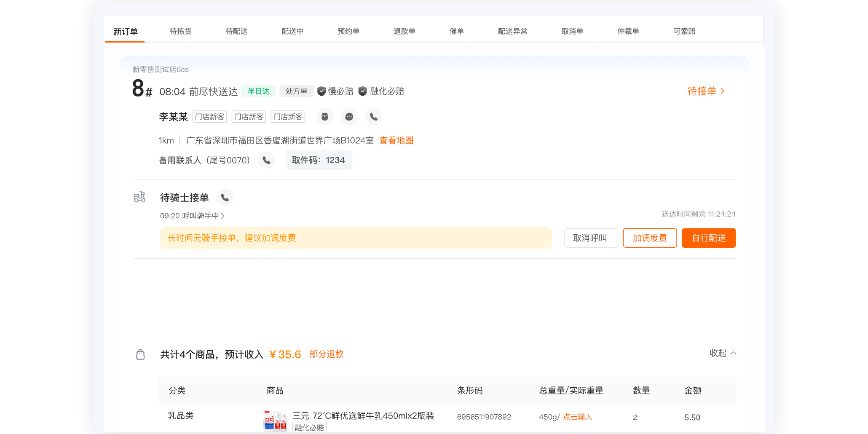Image resolution: width=868 pixels, height=434 pixels.
Task: Click the 自行配送 button
Action: (x=708, y=238)
